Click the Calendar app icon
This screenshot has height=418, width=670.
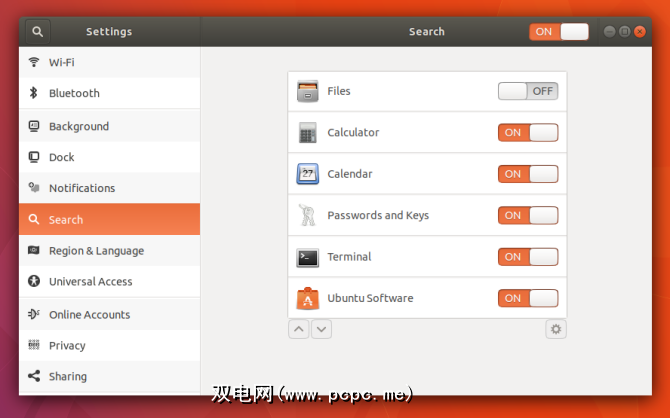308,174
